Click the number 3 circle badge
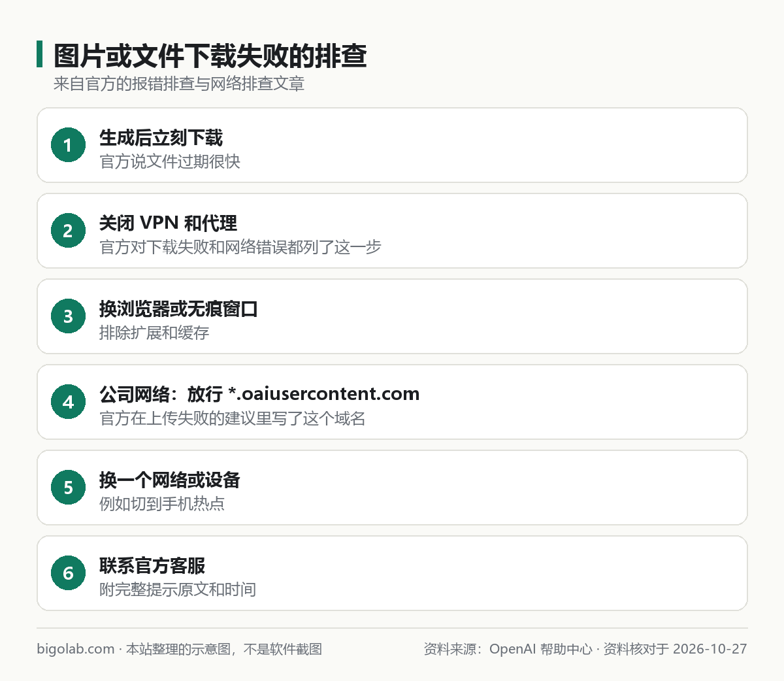Image resolution: width=784 pixels, height=681 pixels. [x=68, y=316]
